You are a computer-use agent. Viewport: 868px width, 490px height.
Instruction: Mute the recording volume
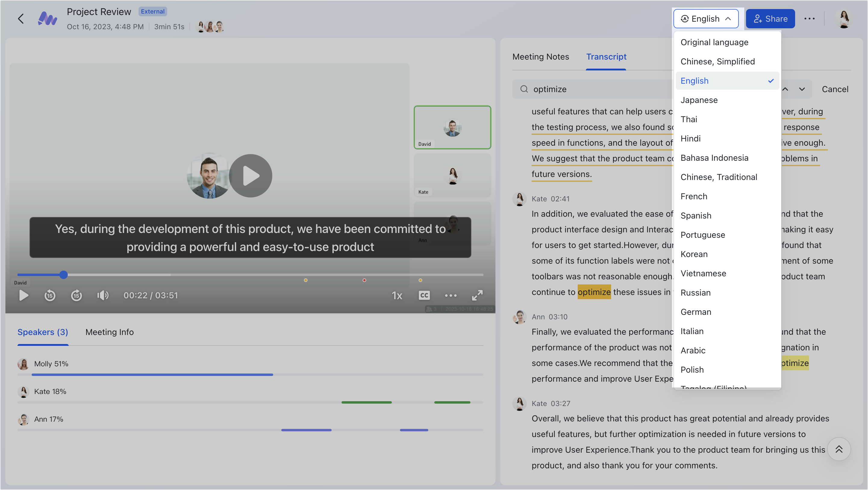pos(103,295)
